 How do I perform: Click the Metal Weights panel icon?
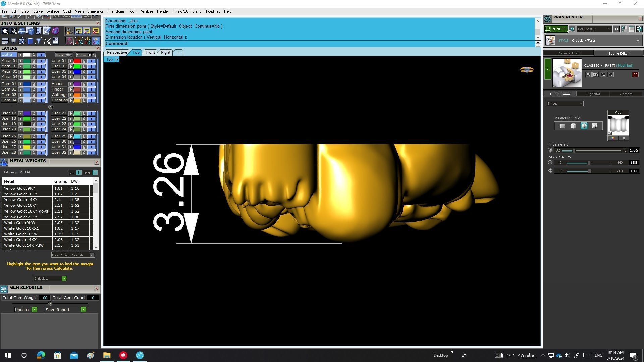(4, 163)
